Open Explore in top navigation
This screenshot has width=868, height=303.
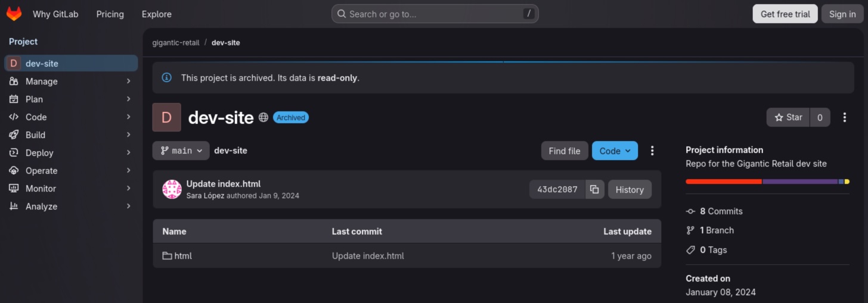tap(157, 14)
